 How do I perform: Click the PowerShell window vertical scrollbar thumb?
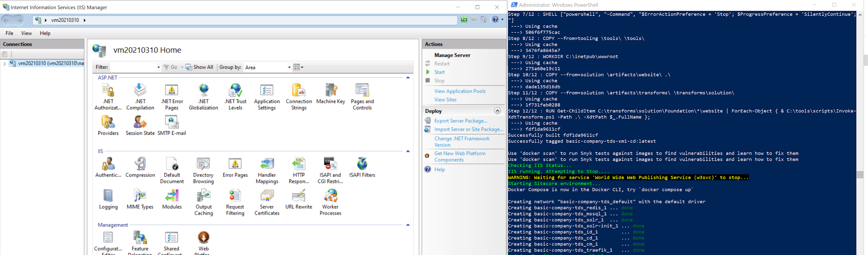tap(860, 175)
